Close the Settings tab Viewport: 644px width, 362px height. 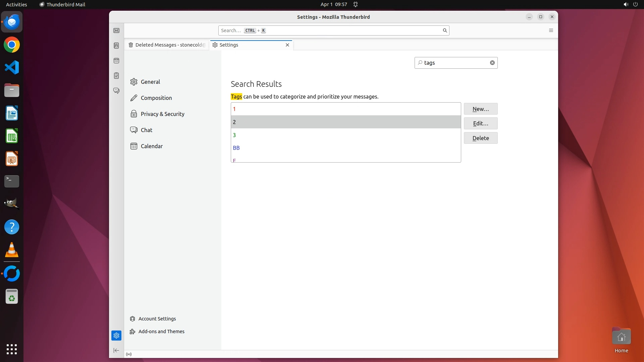[x=287, y=45]
